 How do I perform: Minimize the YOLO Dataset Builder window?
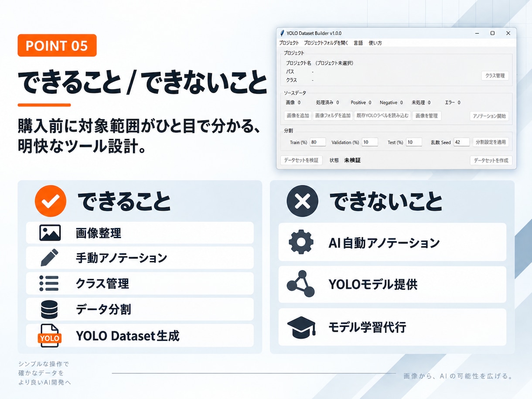(x=477, y=33)
